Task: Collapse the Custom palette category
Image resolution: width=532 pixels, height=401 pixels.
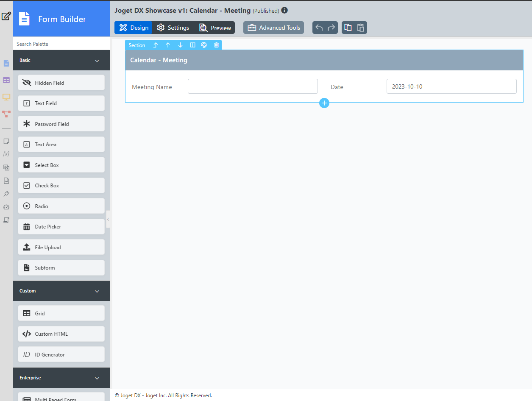Action: tap(97, 291)
